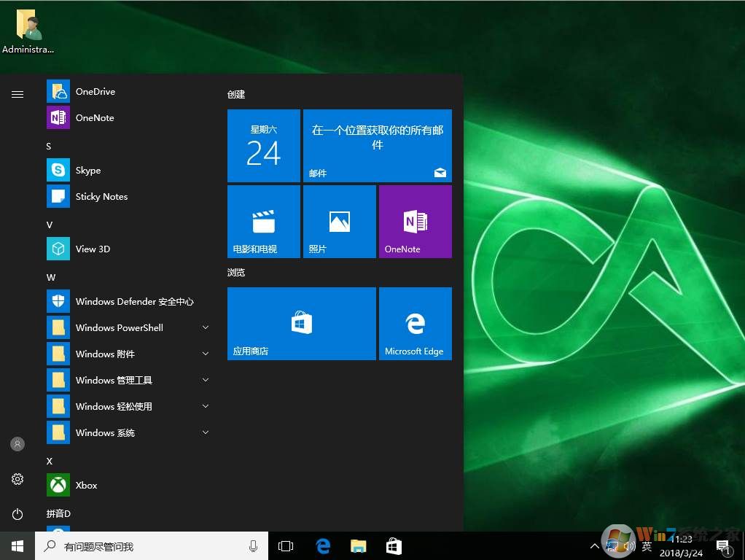Launch the Xbox app
745x560 pixels.
[86, 486]
